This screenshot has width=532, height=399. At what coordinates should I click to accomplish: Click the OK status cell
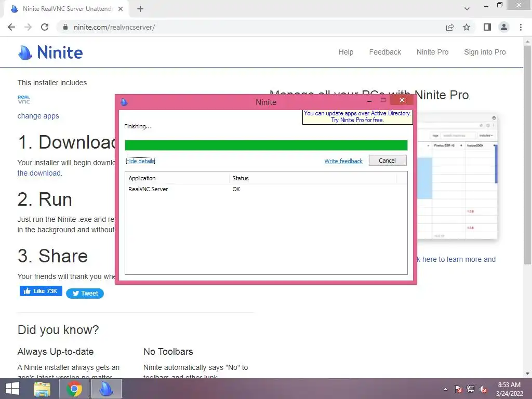click(x=236, y=189)
